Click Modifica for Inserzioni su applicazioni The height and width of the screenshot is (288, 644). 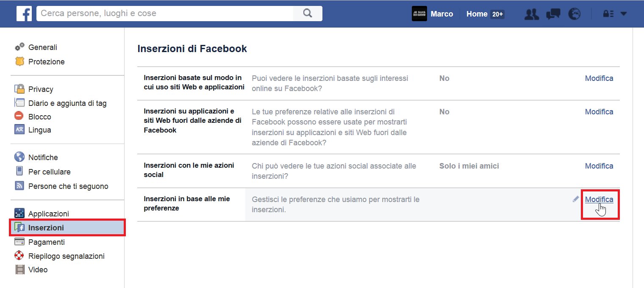(599, 112)
